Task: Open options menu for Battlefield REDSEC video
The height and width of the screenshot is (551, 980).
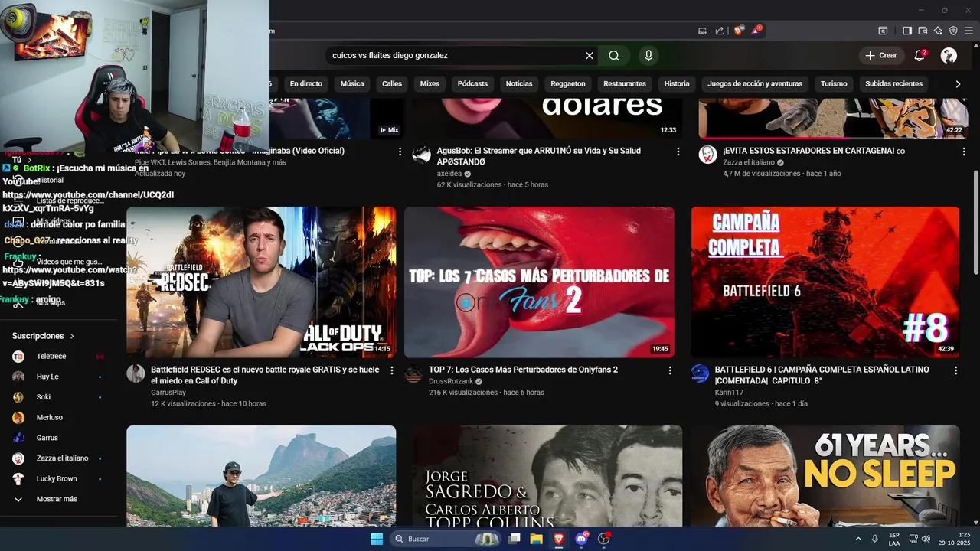Action: (392, 370)
